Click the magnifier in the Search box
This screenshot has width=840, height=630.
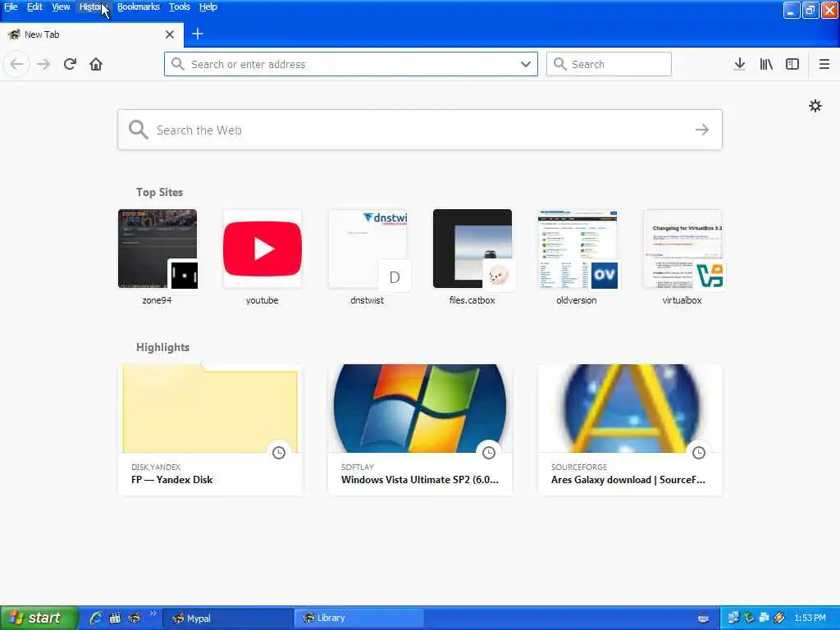pyautogui.click(x=559, y=64)
